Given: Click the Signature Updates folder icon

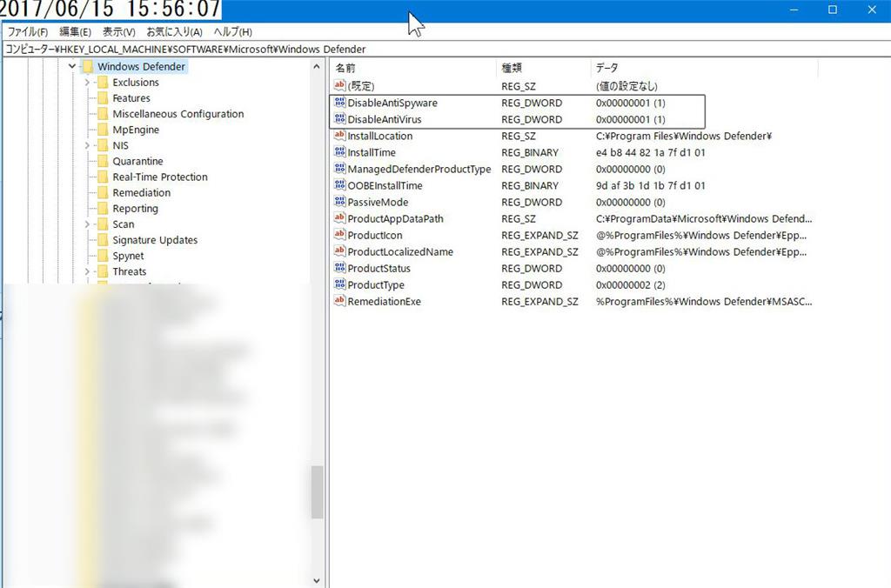Looking at the screenshot, I should tap(103, 240).
